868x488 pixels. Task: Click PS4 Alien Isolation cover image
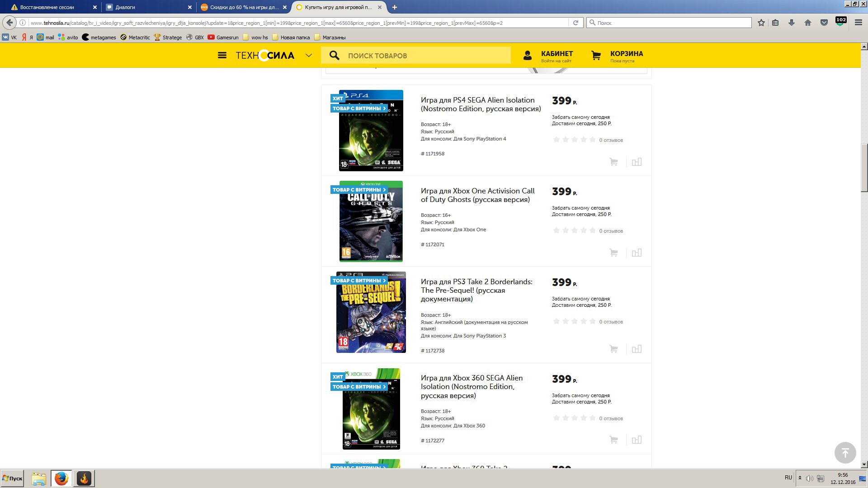click(x=371, y=131)
